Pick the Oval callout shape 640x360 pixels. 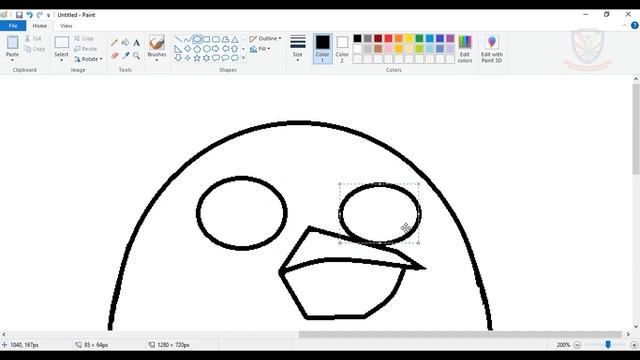pyautogui.click(x=225, y=58)
